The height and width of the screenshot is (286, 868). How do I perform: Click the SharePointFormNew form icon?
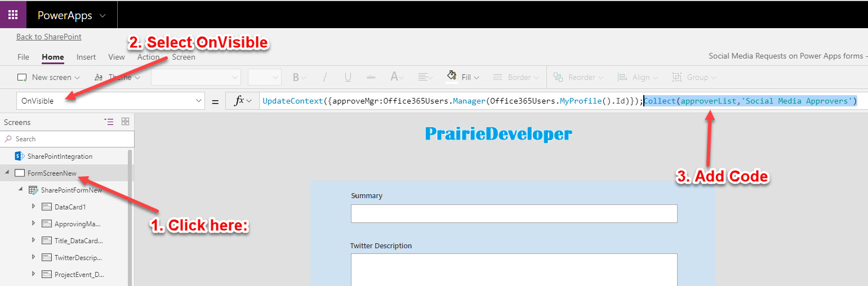coord(33,190)
